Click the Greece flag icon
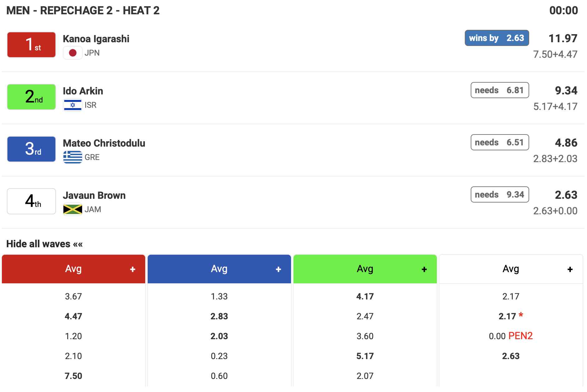 (72, 157)
